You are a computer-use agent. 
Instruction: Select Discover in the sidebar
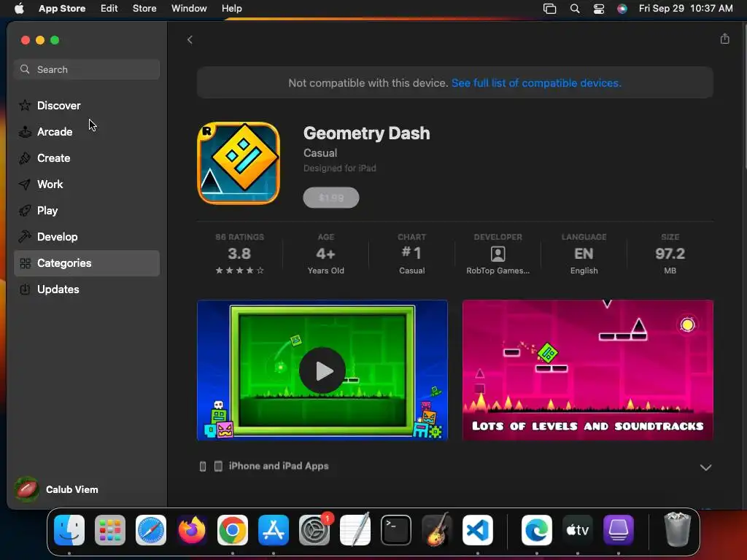coord(87,105)
